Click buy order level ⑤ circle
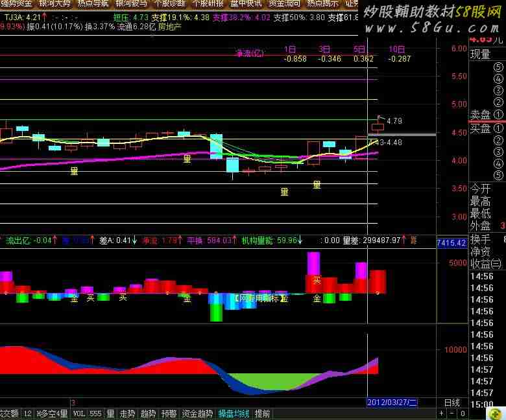This screenshot has width=506, height=420. pyautogui.click(x=498, y=174)
